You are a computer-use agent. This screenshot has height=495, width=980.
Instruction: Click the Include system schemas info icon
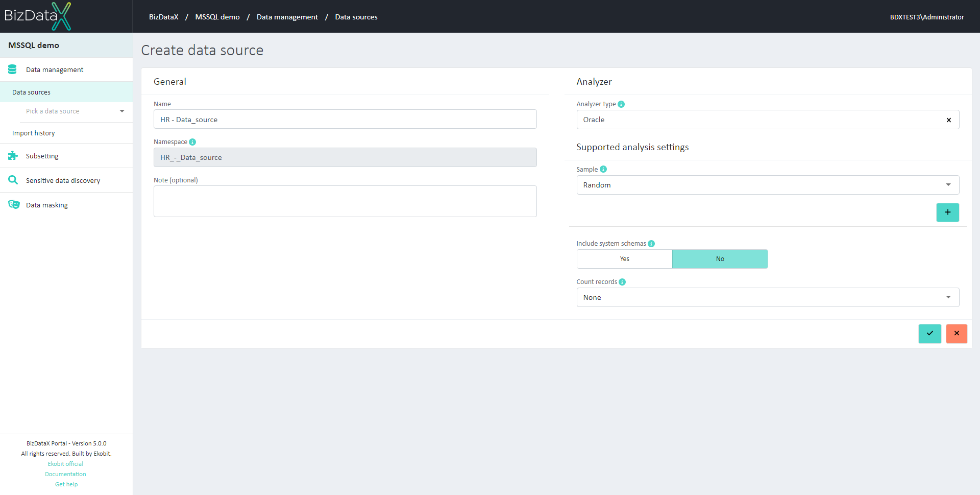tap(651, 244)
